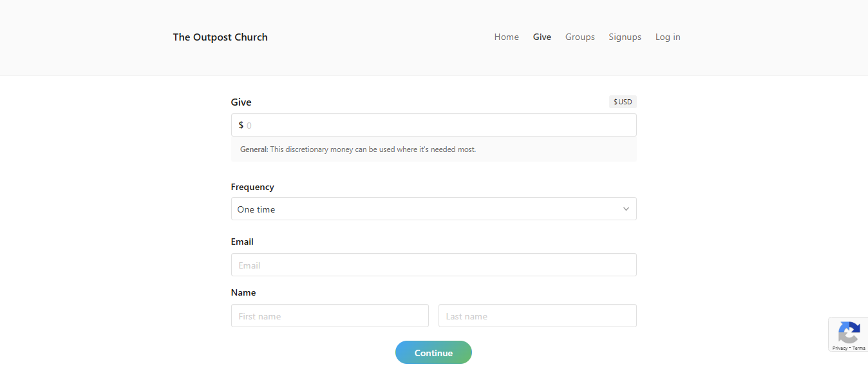
Task: Open the reCAPTCHA Terms link
Action: [859, 348]
